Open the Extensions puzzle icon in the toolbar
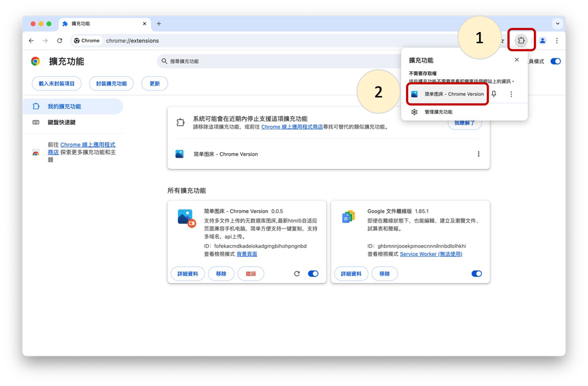The image size is (588, 386). point(521,40)
